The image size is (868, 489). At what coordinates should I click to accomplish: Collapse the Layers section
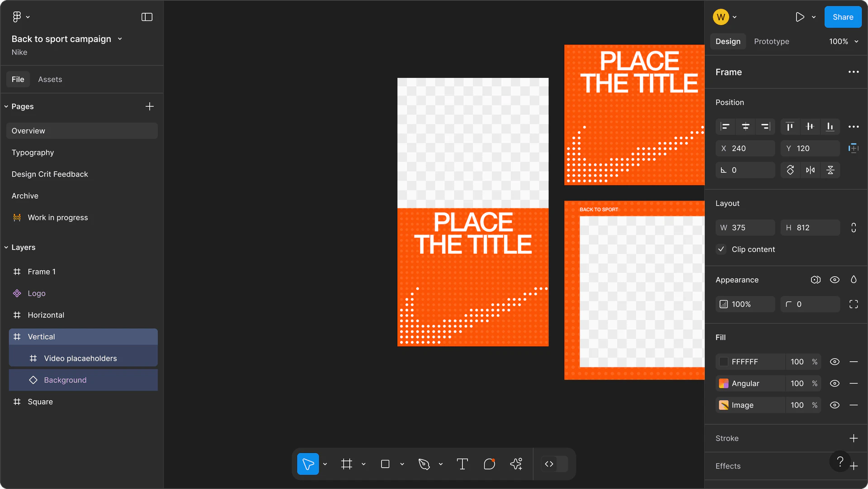[6, 248]
